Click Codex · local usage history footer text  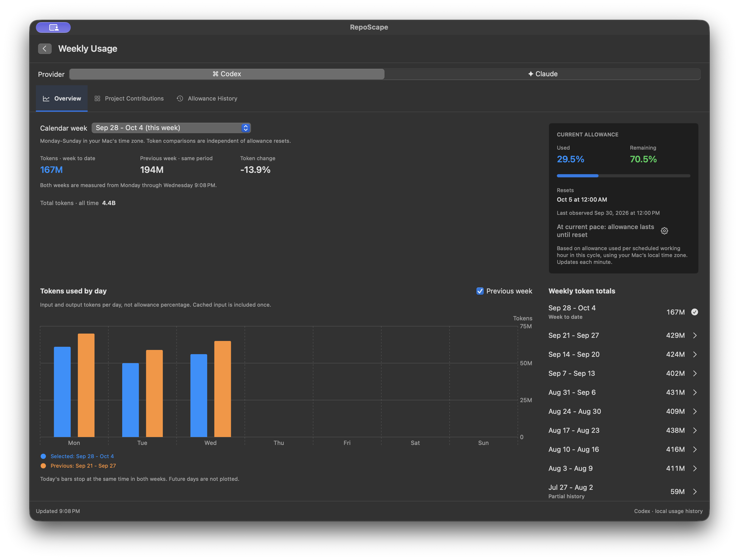668,511
